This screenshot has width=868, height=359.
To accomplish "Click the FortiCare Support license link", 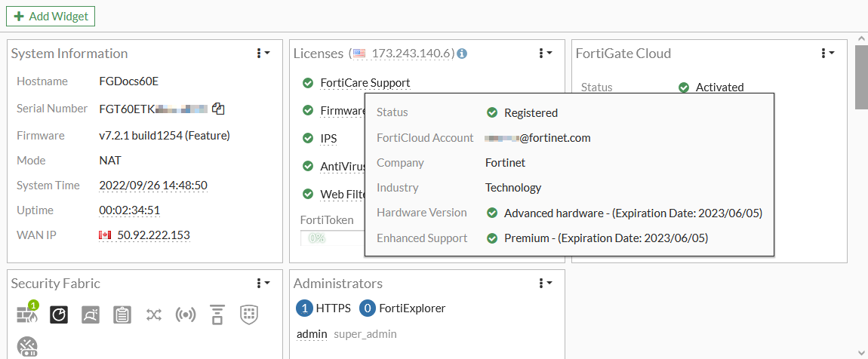I will (365, 83).
